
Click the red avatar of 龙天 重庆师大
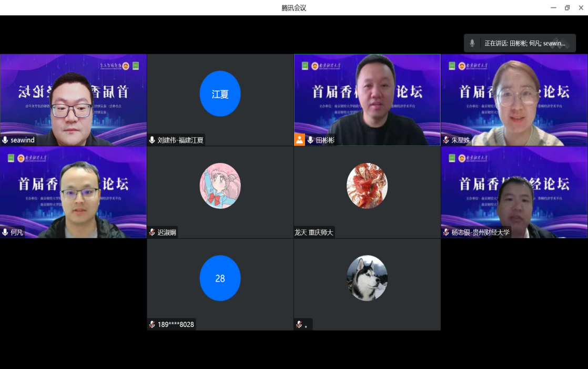point(367,186)
